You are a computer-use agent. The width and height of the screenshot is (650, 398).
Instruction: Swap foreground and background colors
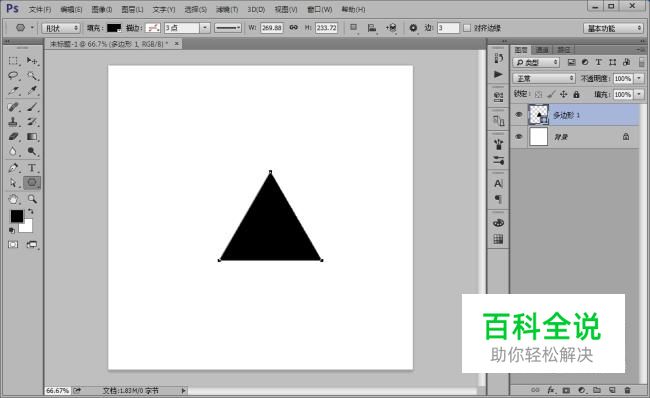(30, 211)
